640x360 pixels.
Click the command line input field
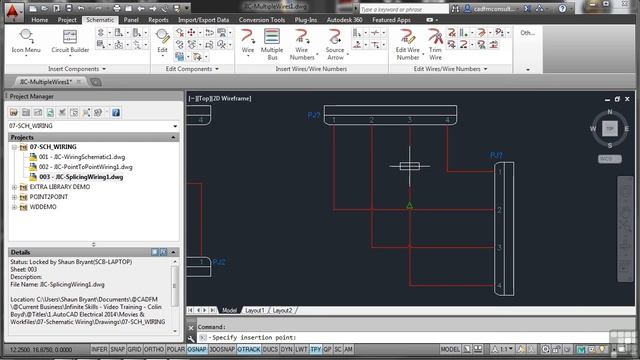coord(402,338)
